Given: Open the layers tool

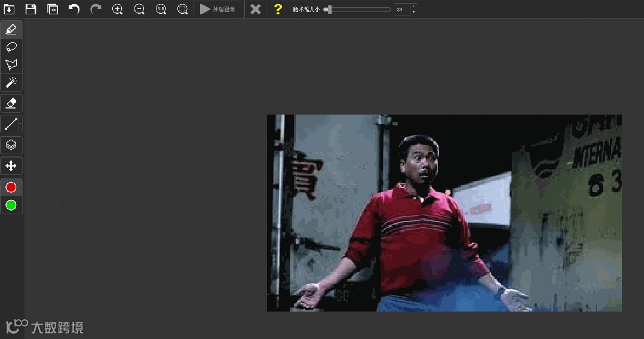Looking at the screenshot, I should pos(11,145).
